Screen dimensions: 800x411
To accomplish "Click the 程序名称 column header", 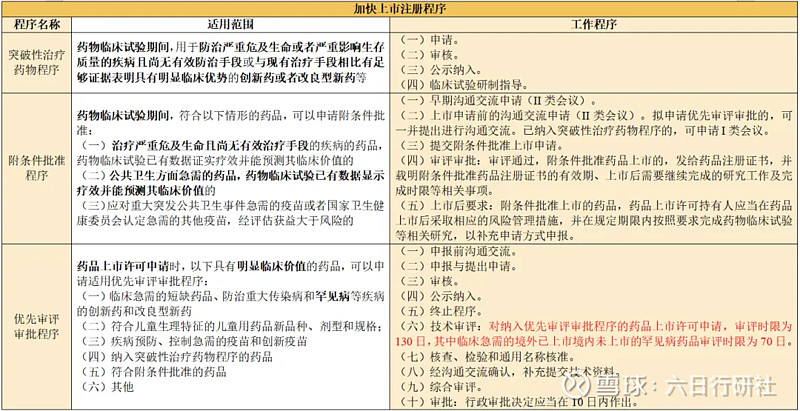I will point(35,23).
